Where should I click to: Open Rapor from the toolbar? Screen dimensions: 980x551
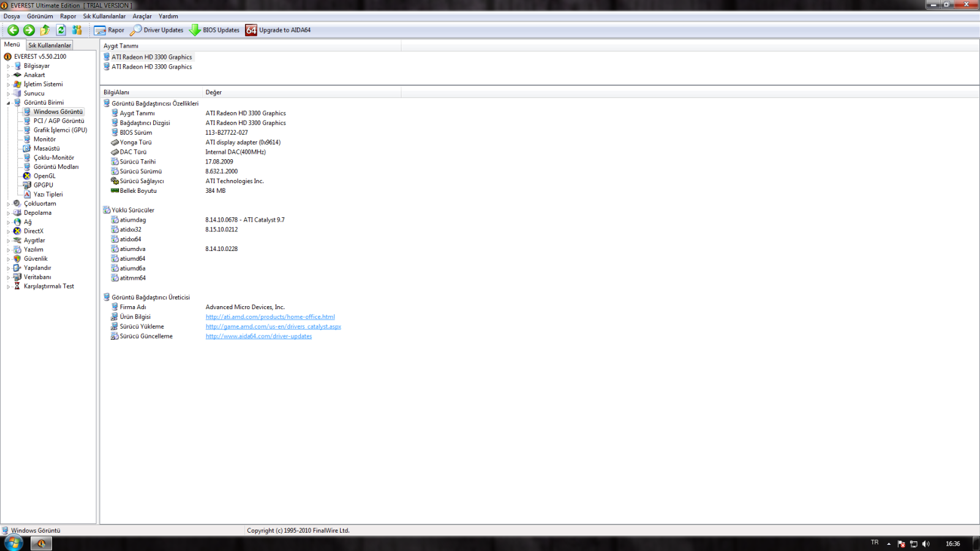109,30
